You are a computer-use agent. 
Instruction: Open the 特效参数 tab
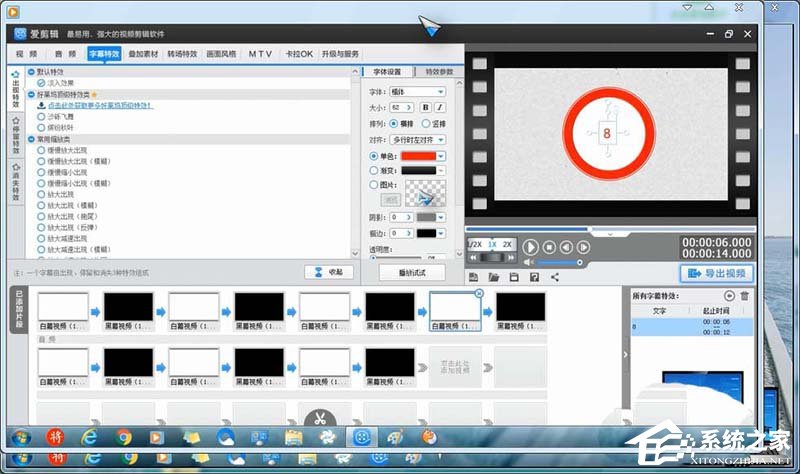[439, 72]
